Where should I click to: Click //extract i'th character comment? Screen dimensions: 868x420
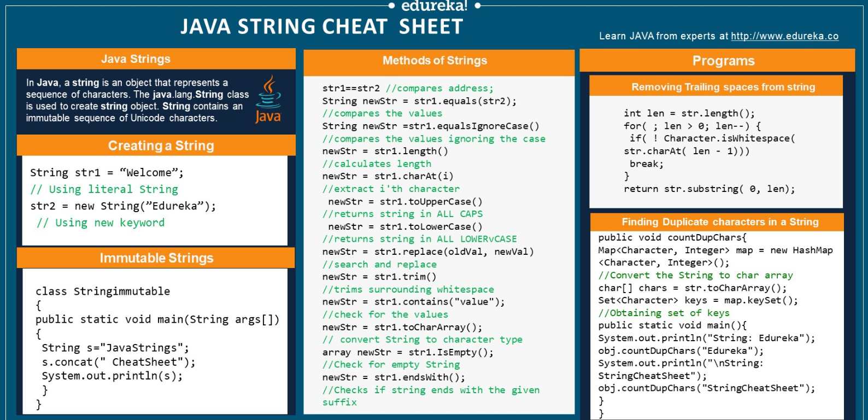tap(391, 189)
